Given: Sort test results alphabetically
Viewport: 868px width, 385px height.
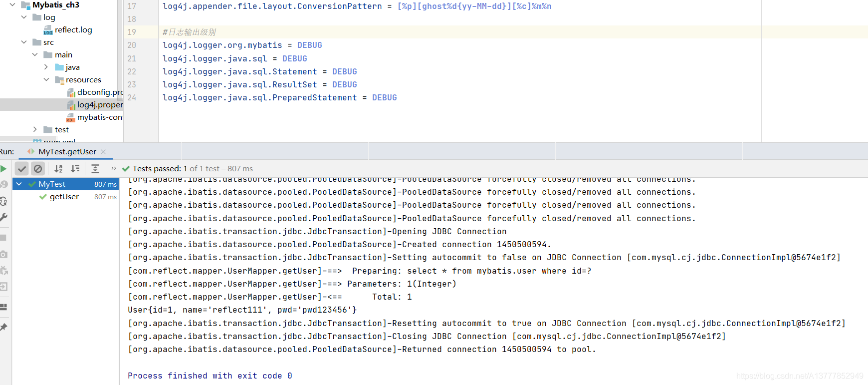Looking at the screenshot, I should click(58, 169).
